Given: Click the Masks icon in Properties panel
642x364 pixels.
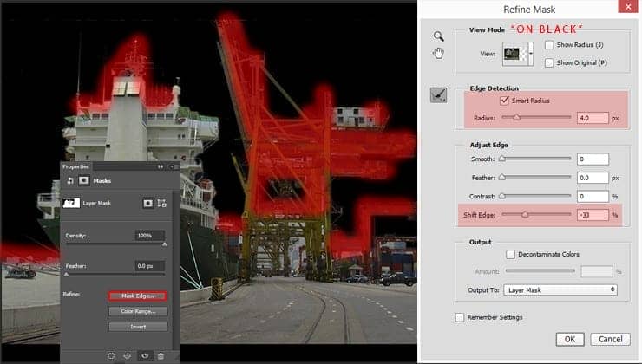Looking at the screenshot, I should pos(84,180).
